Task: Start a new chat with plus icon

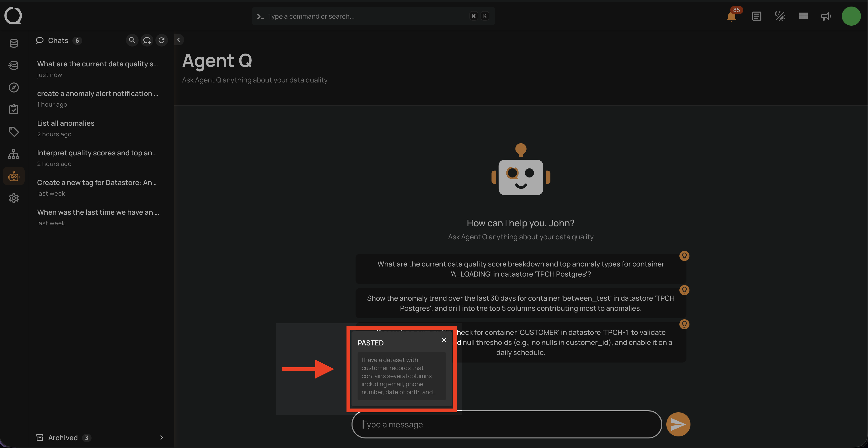Action: 147,40
